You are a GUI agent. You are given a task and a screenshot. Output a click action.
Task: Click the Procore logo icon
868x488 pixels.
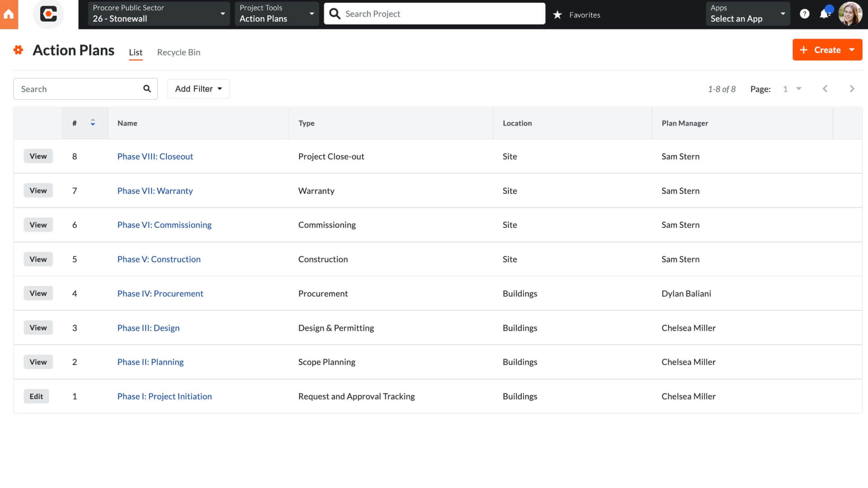click(x=48, y=14)
